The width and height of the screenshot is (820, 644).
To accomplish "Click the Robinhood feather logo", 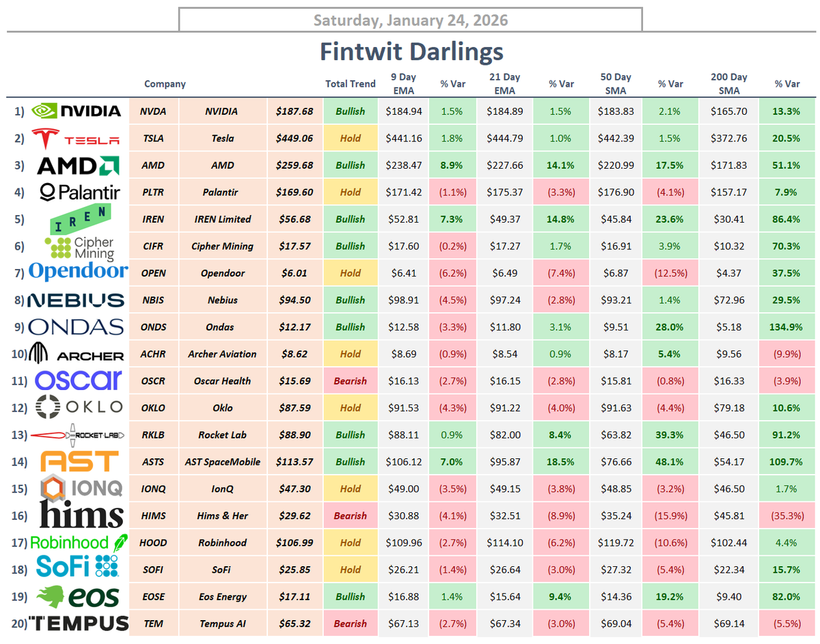I will pyautogui.click(x=120, y=542).
